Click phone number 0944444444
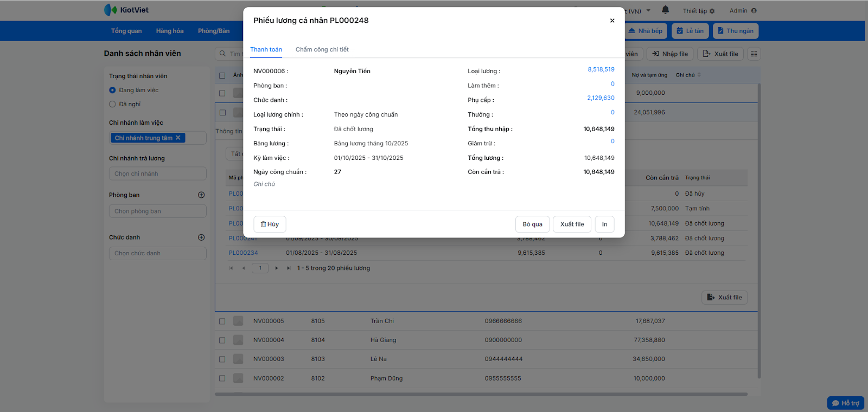Screen dimensions: 868x412 pos(503,359)
